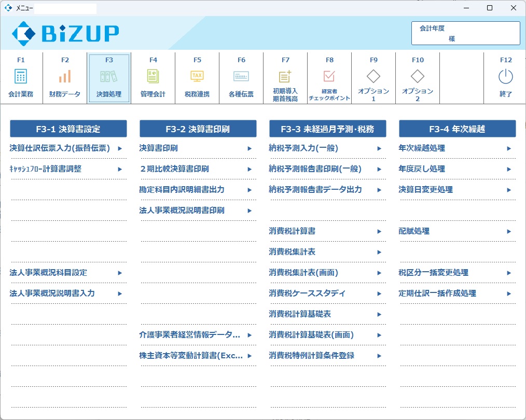Open 納税予測入力(一般)
526x420 pixels.
[x=303, y=148]
